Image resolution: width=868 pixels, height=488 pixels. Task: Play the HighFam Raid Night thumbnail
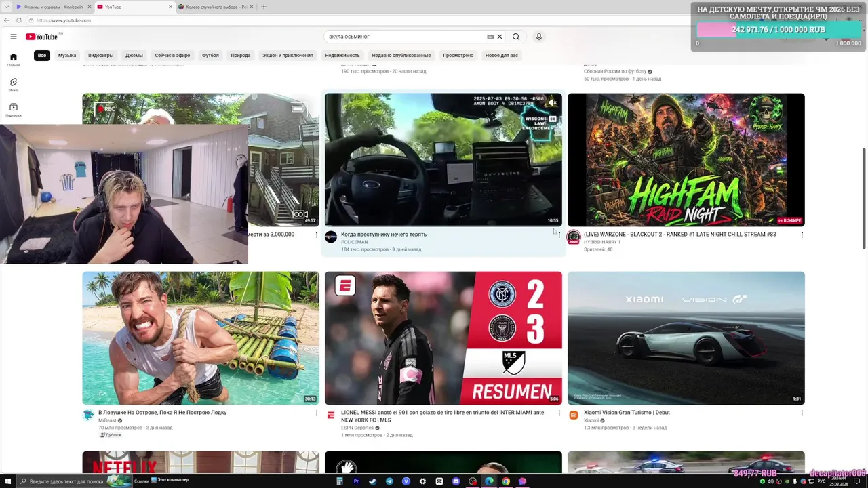686,159
